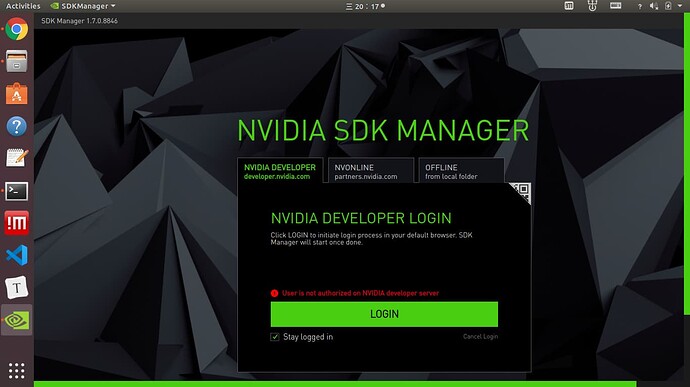Launch Ubuntu Software from the dock
Screen dimensions: 690x387
point(17,94)
